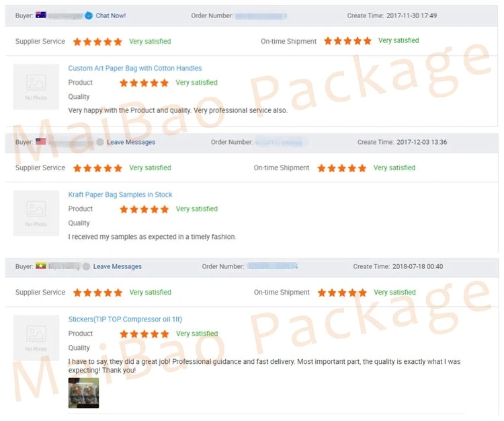Click No Photo placeholder for Custom Art Paper Bag
Viewport: 504px width, 421px height.
coord(36,87)
